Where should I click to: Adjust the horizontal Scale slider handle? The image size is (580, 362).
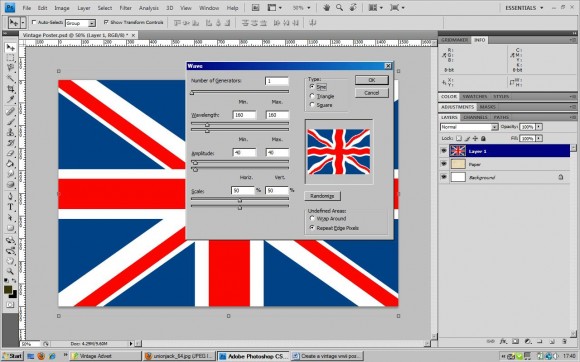(x=240, y=200)
